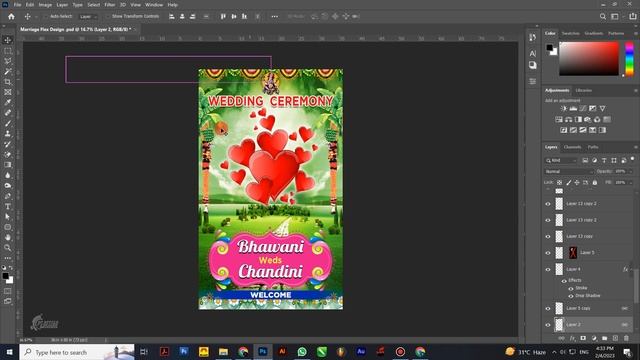
Task: Add a layer mask
Action: click(x=583, y=338)
